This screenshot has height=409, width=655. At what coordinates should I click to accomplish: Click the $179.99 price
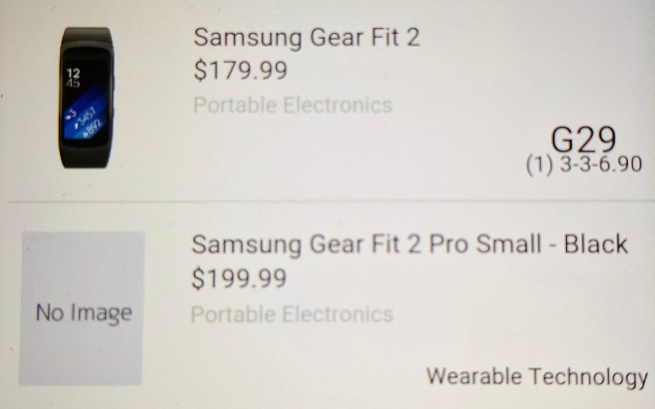(241, 70)
